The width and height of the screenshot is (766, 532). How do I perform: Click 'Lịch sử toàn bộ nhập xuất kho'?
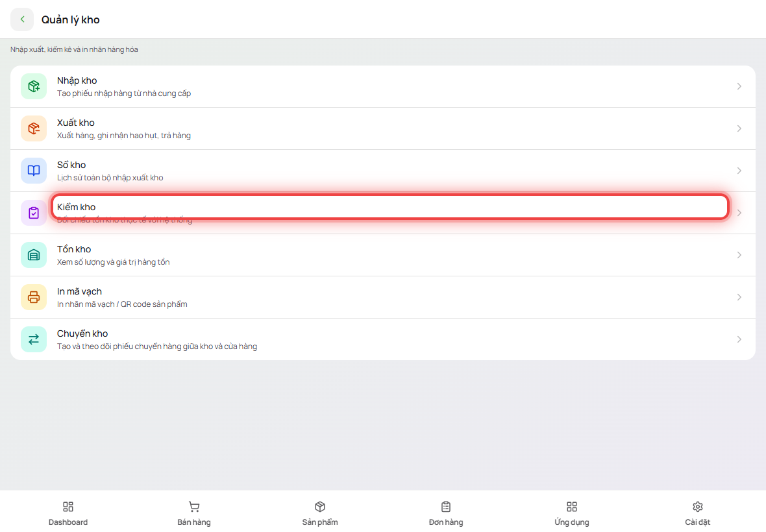(110, 178)
